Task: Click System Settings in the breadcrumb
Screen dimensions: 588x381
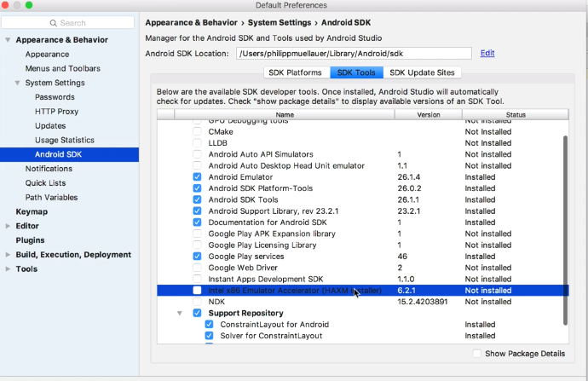Action: 280,22
